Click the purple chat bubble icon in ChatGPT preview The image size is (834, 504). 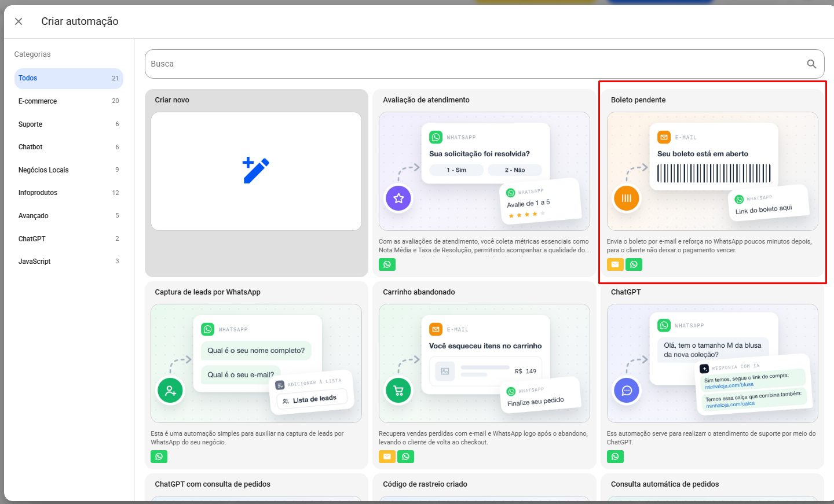(627, 391)
